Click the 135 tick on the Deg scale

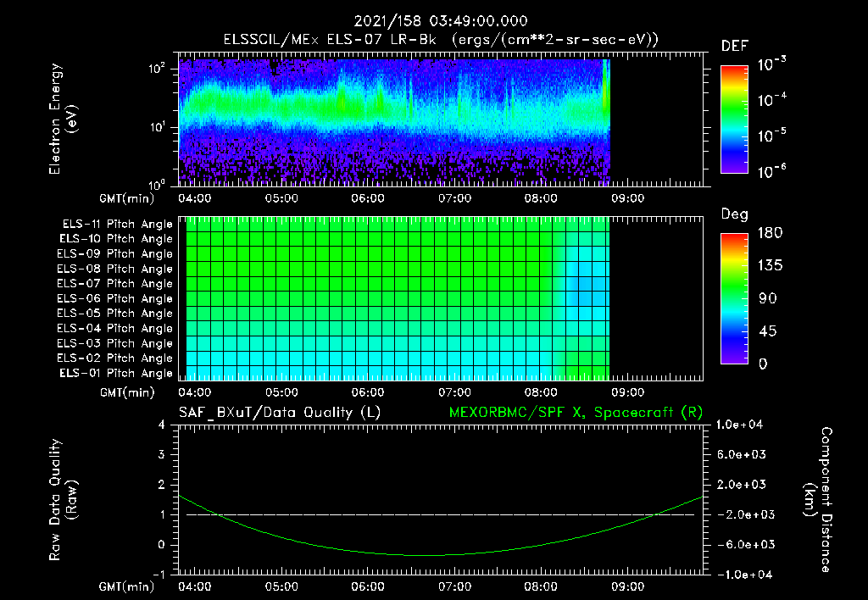pyautogui.click(x=770, y=266)
